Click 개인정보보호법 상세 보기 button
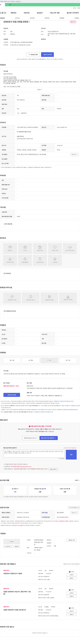The width and height of the screenshot is (80, 644). (x=30, y=438)
